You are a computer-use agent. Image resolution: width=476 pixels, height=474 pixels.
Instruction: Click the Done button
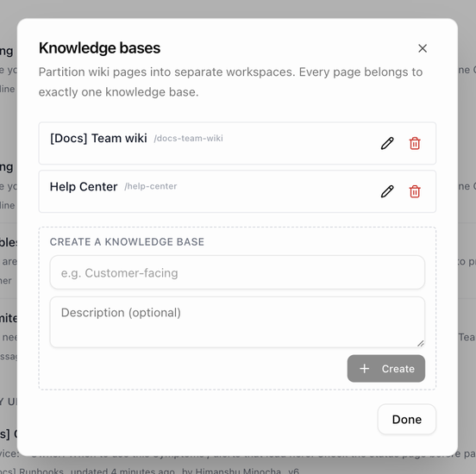406,419
